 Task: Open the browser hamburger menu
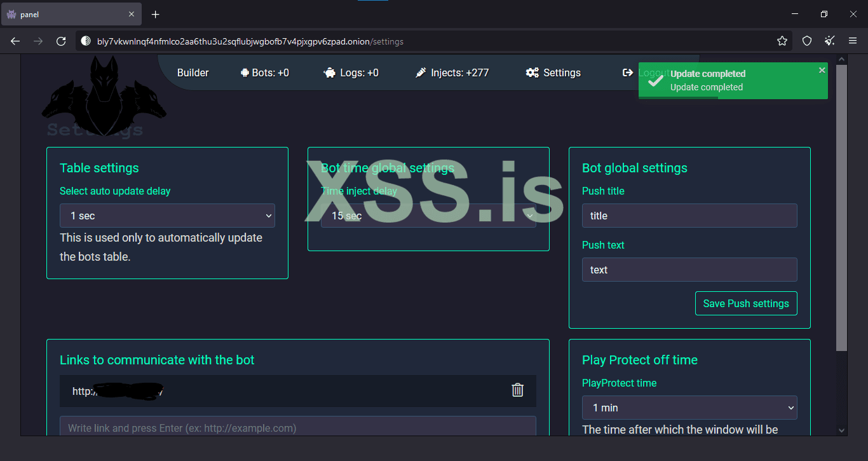[x=853, y=41]
